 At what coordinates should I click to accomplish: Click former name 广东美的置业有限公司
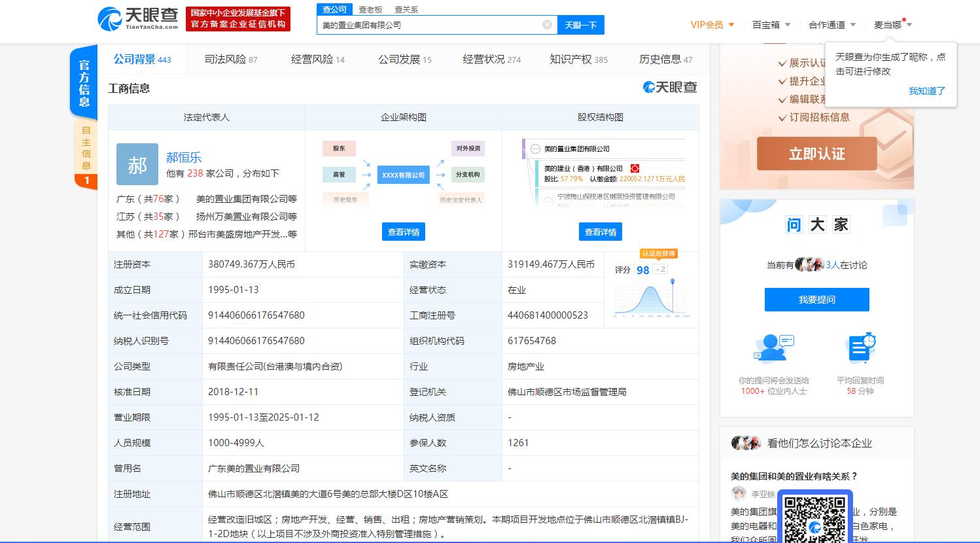(254, 468)
